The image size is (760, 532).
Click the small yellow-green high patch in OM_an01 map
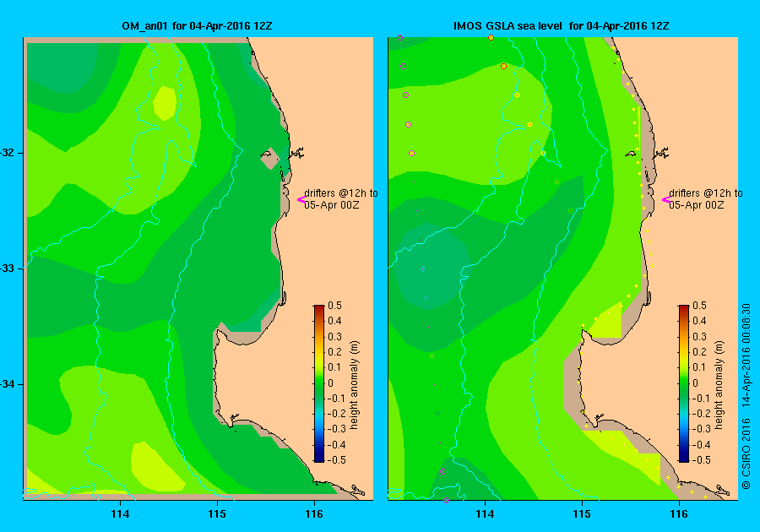click(165, 103)
